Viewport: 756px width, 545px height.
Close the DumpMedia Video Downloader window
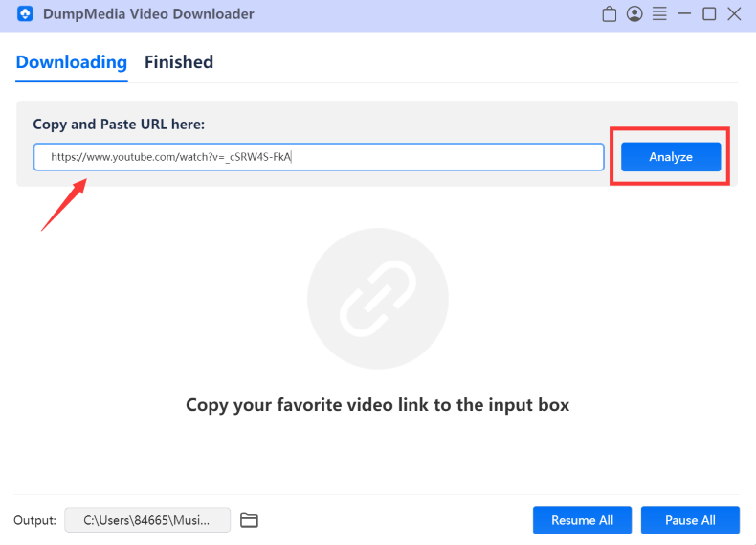click(734, 14)
